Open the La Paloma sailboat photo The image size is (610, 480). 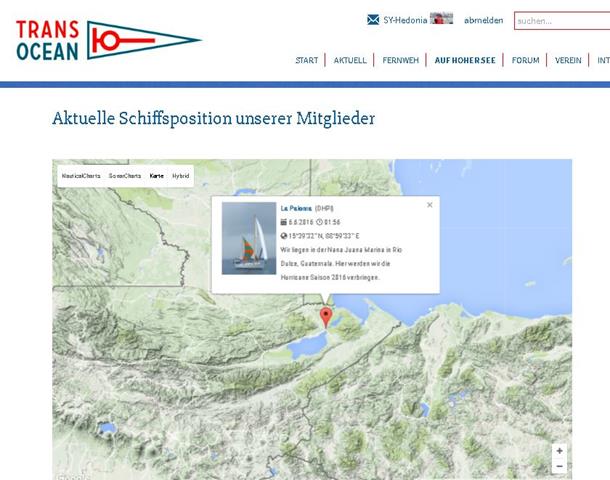249,238
